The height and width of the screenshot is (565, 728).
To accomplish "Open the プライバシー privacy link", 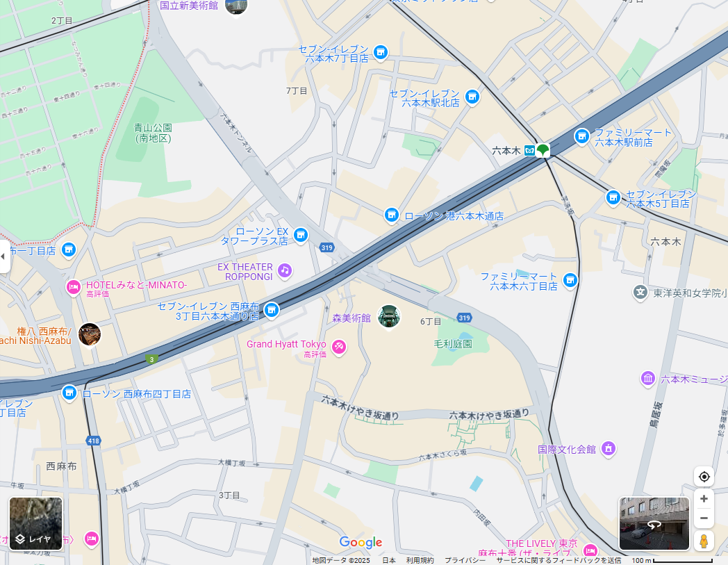I will [x=465, y=560].
